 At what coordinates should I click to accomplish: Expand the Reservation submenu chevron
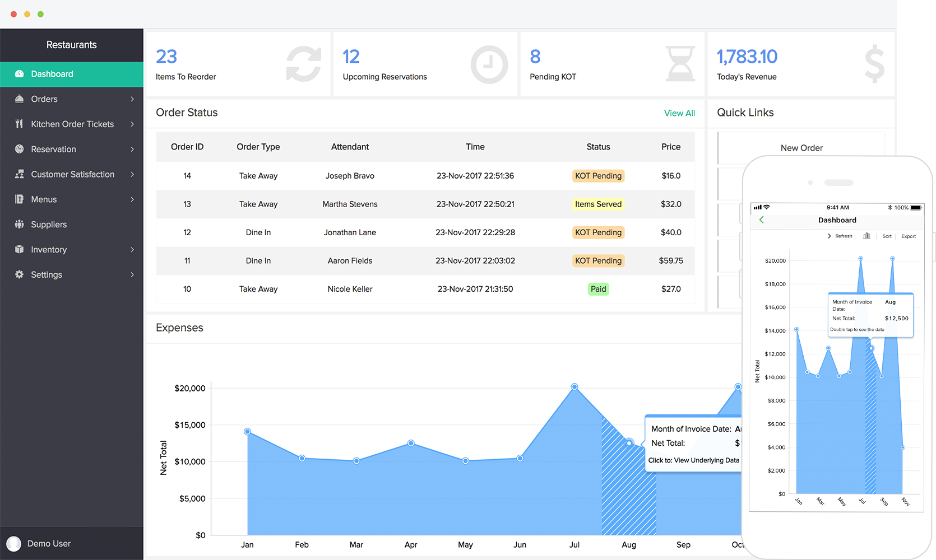point(132,150)
